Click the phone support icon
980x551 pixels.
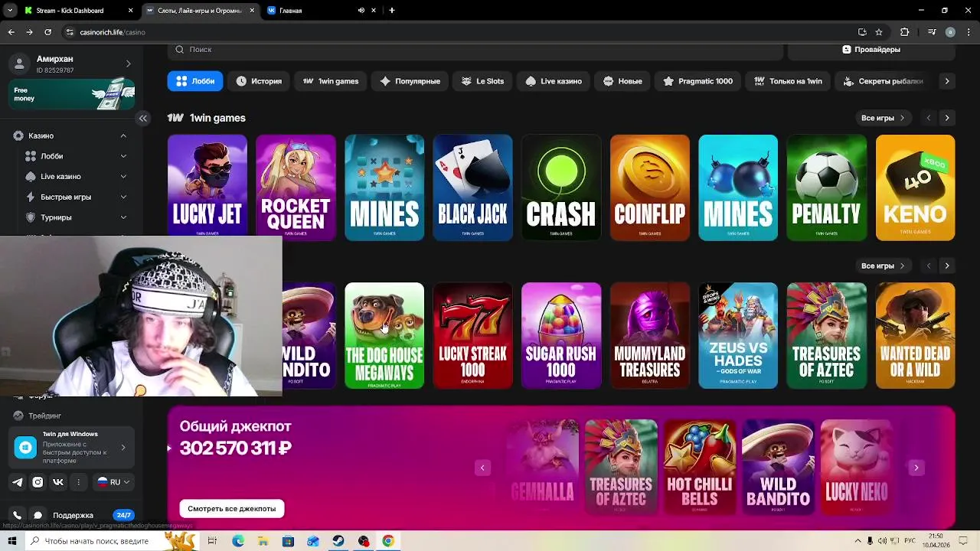(x=18, y=515)
